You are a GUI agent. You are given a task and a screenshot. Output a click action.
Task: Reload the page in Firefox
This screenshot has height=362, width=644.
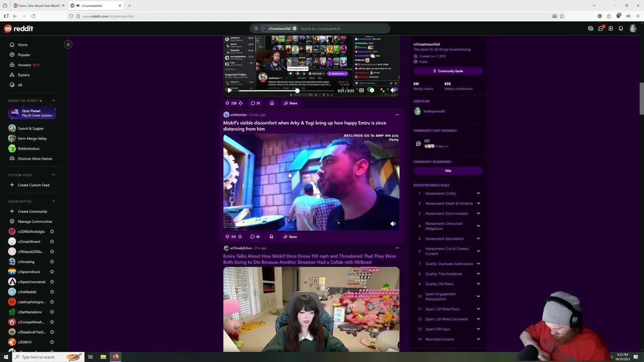point(33,16)
